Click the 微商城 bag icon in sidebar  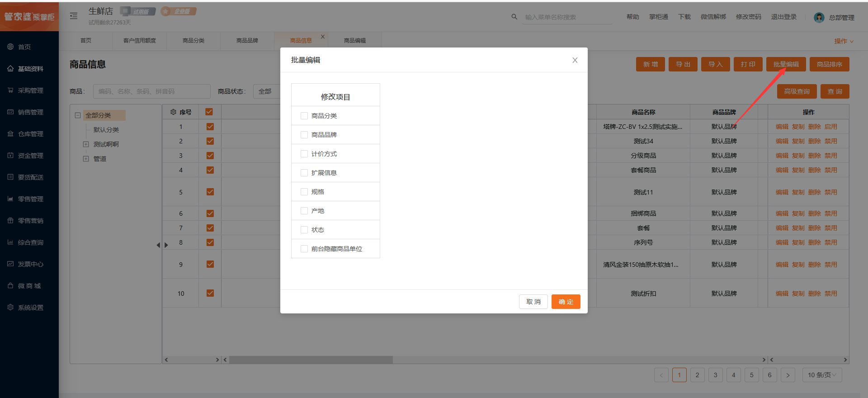click(x=10, y=285)
